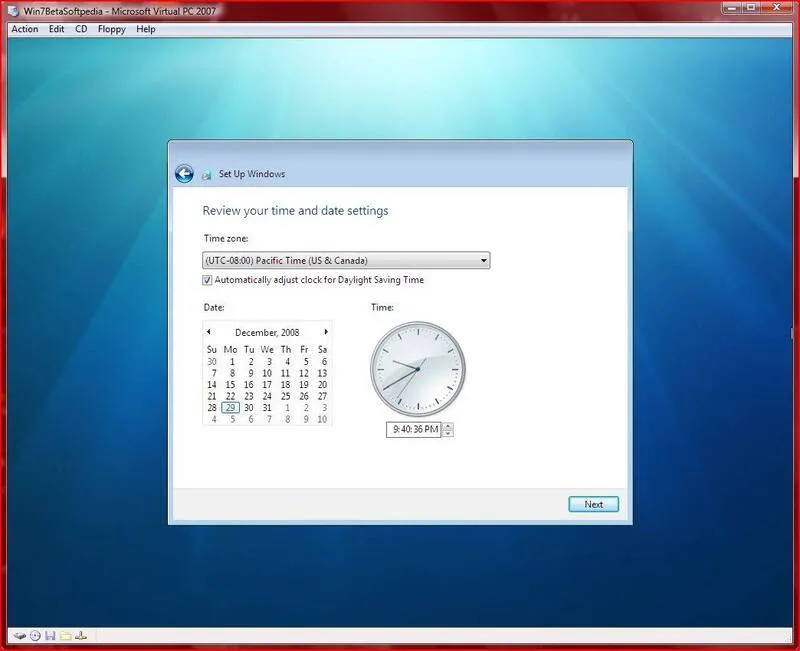Click the time input field 9:40:36 PM

(414, 430)
